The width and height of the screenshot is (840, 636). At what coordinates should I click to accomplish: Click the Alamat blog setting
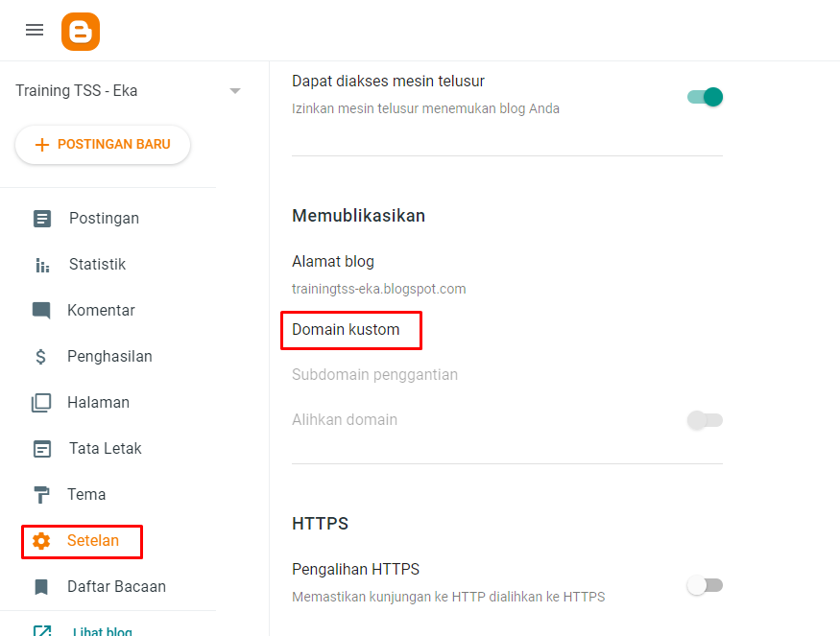tap(333, 261)
